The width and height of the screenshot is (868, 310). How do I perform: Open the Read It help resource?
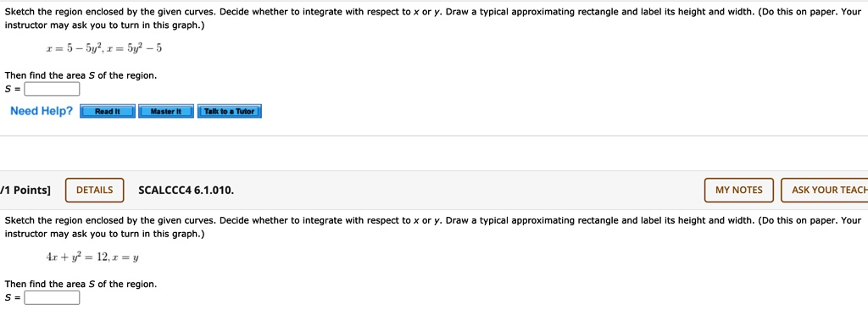108,111
